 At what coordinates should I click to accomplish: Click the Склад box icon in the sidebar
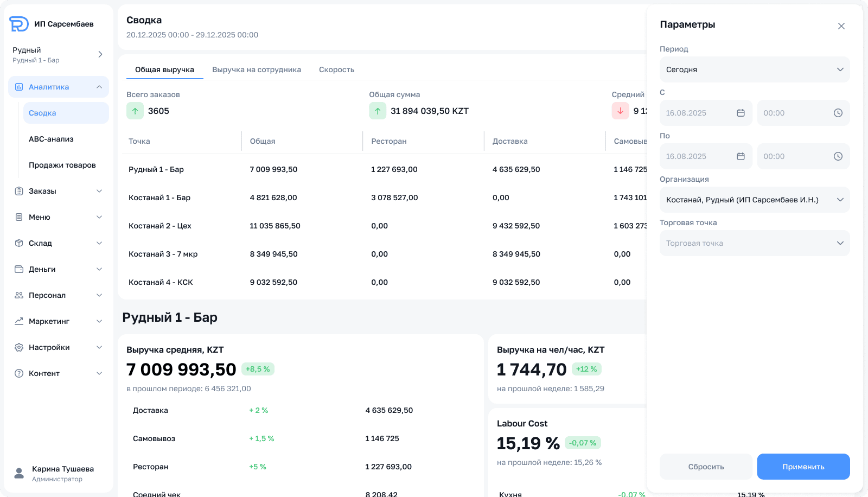pos(19,243)
